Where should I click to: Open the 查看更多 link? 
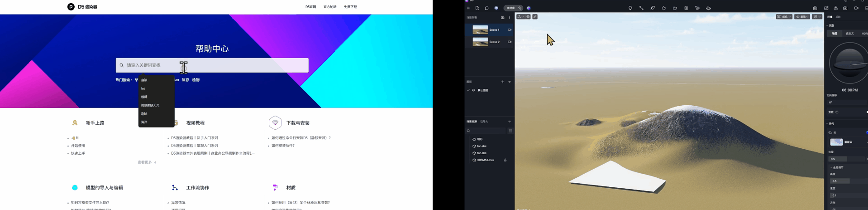(x=147, y=162)
